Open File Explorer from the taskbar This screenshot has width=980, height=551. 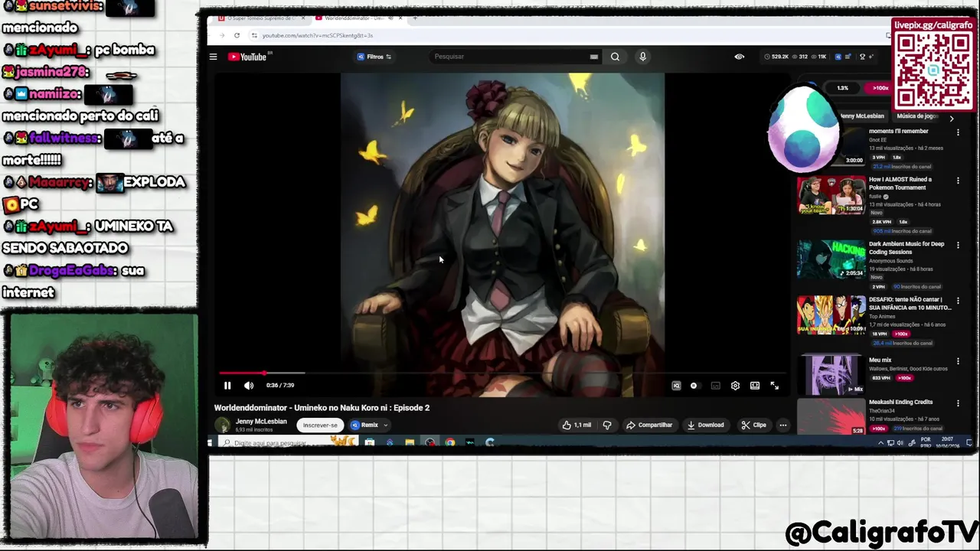410,442
